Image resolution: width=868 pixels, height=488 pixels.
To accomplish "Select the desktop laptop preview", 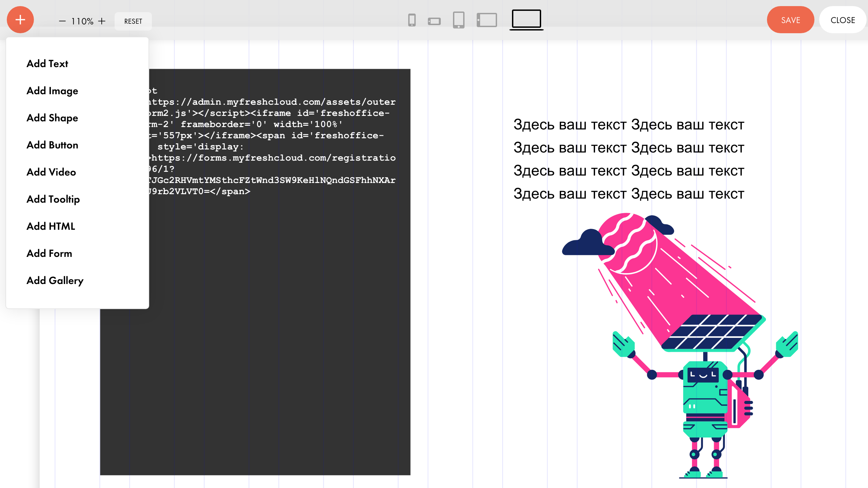I will (x=527, y=19).
